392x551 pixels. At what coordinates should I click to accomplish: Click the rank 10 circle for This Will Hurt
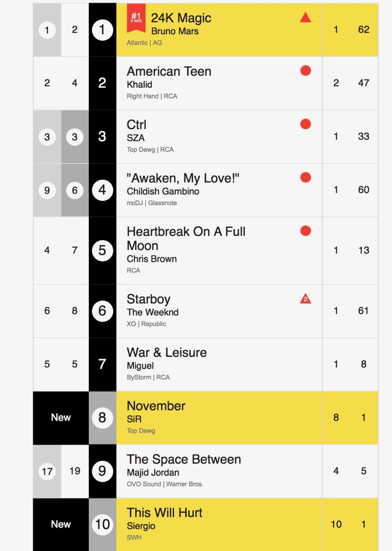[102, 524]
